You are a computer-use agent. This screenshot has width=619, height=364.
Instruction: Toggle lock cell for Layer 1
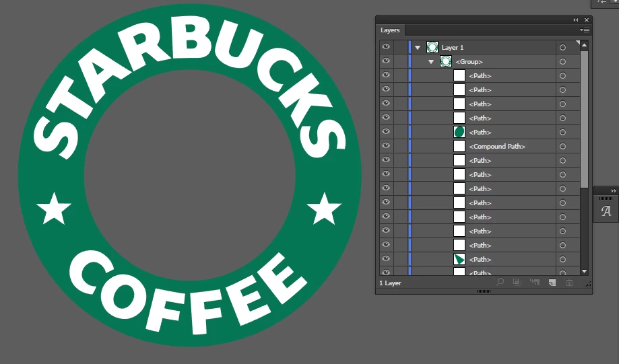pyautogui.click(x=401, y=47)
